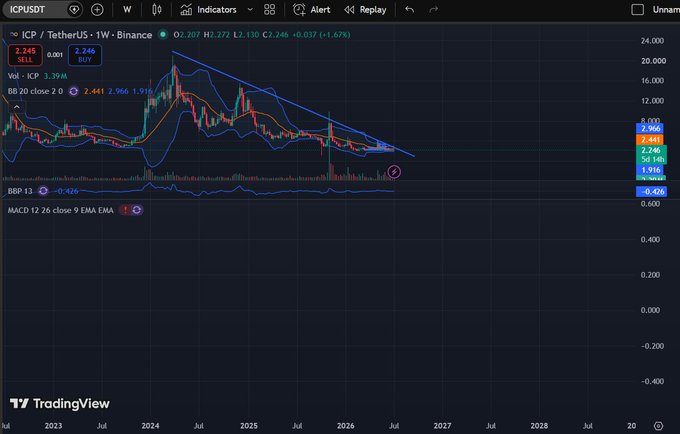The image size is (680, 434).
Task: Click the BB indicator refresh icon
Action: (x=74, y=91)
